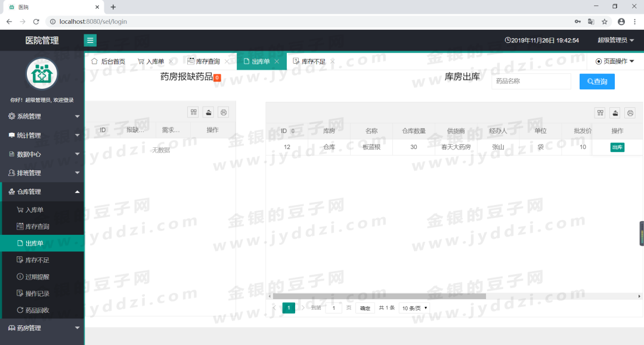The width and height of the screenshot is (644, 345).
Task: Click the 春天大药房 supplier cell
Action: 456,147
